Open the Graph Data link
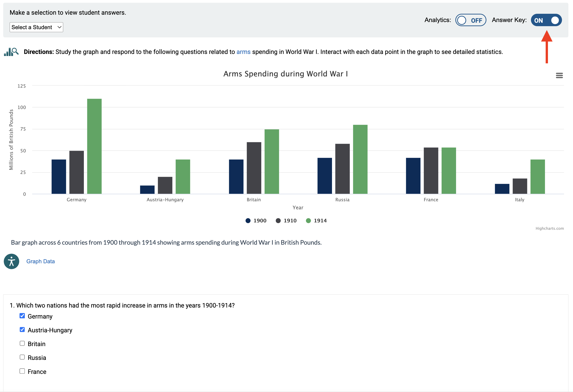This screenshot has width=573, height=392. (x=40, y=261)
